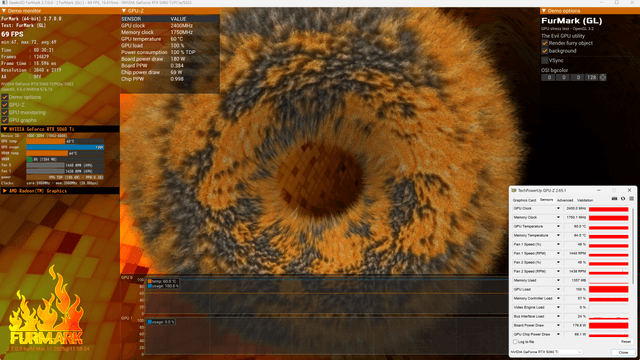Open the Advanced tab in GPU-Z
The width and height of the screenshot is (640, 360).
click(565, 200)
